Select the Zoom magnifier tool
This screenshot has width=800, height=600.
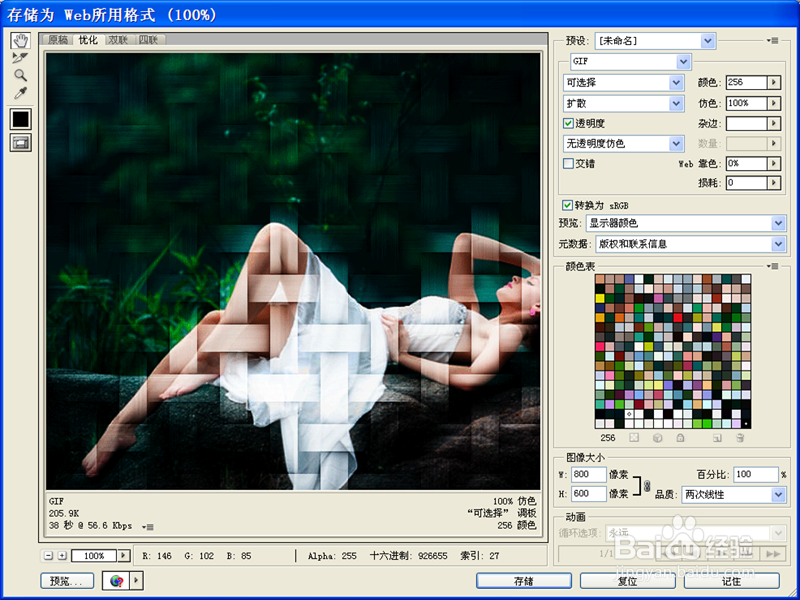click(20, 76)
